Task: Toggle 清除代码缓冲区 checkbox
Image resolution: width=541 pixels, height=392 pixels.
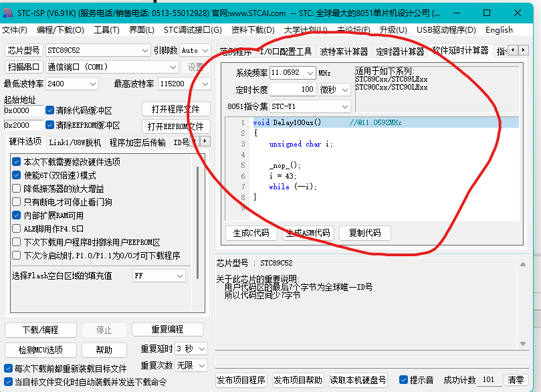Action: tap(49, 110)
